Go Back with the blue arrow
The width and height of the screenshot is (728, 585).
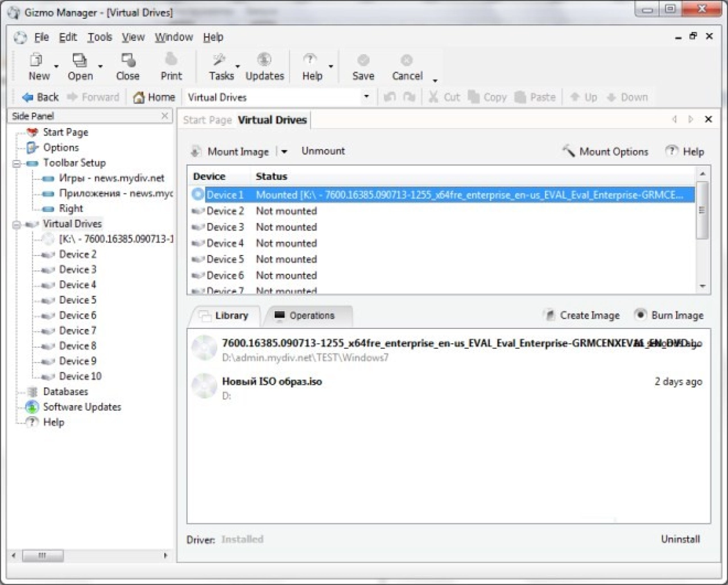[40, 97]
